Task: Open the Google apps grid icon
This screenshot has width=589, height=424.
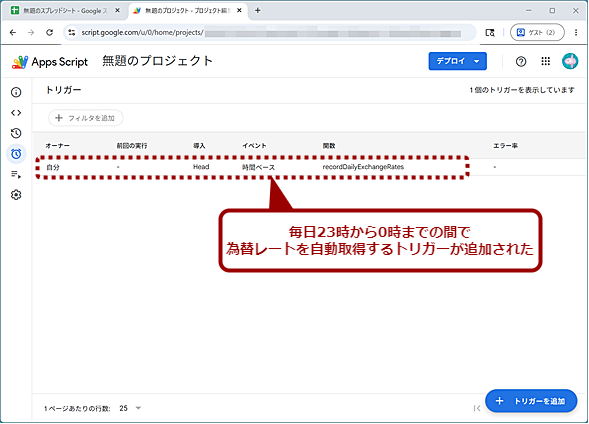Action: 545,61
